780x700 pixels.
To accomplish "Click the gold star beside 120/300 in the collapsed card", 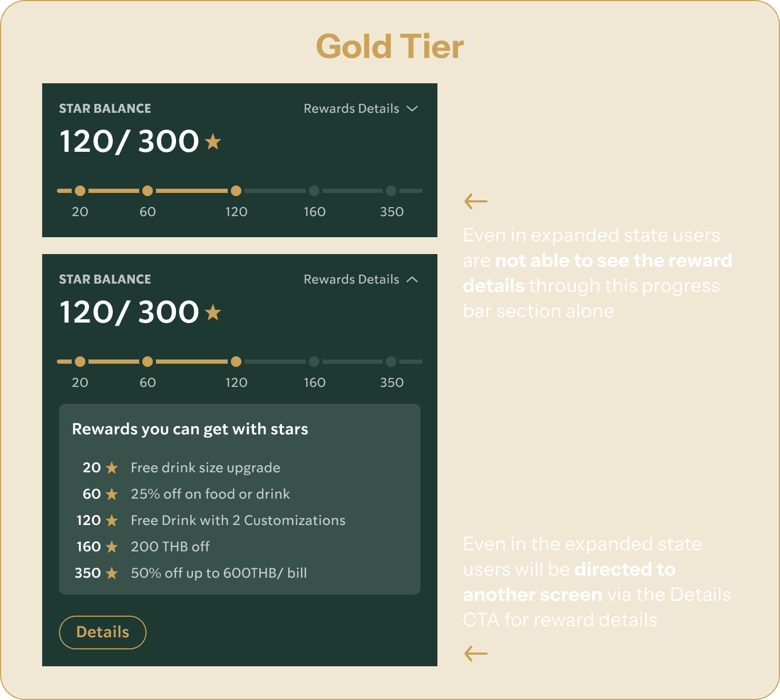I will [213, 142].
